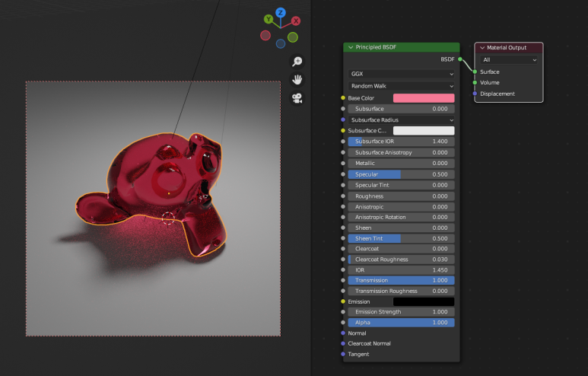Collapse the Material Output node

pyautogui.click(x=482, y=48)
